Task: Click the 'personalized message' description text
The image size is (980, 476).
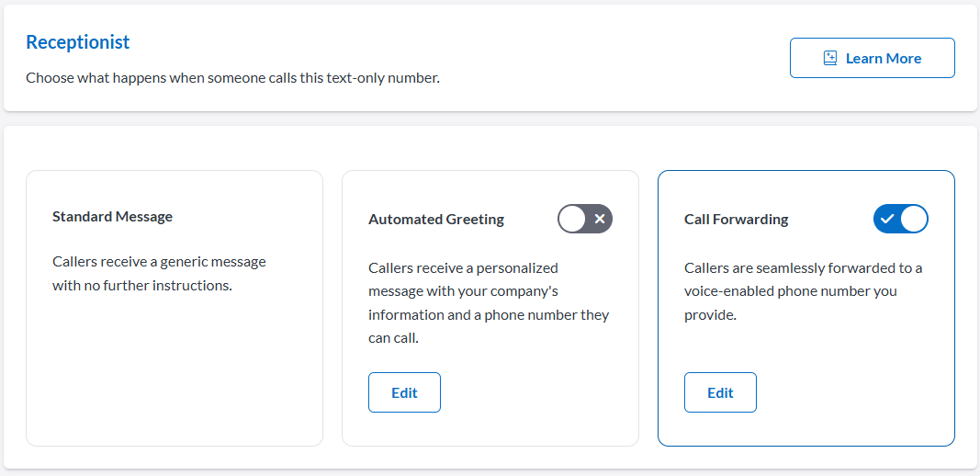Action: point(488,291)
